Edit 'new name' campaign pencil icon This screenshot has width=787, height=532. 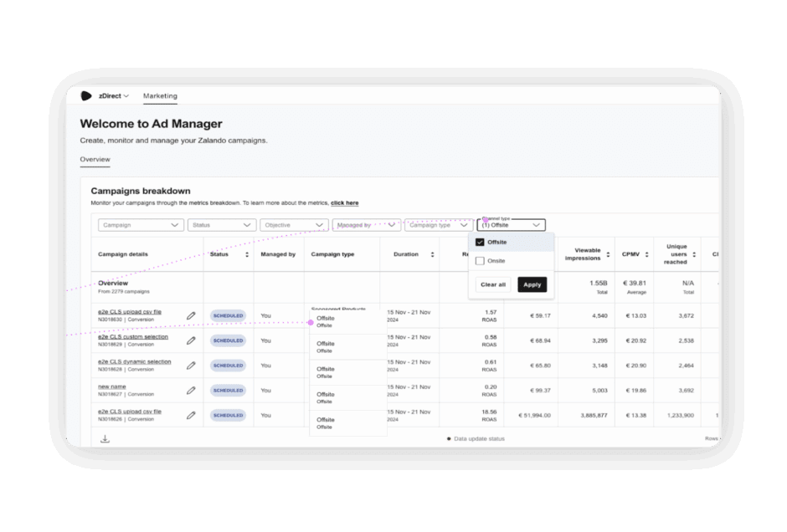191,391
